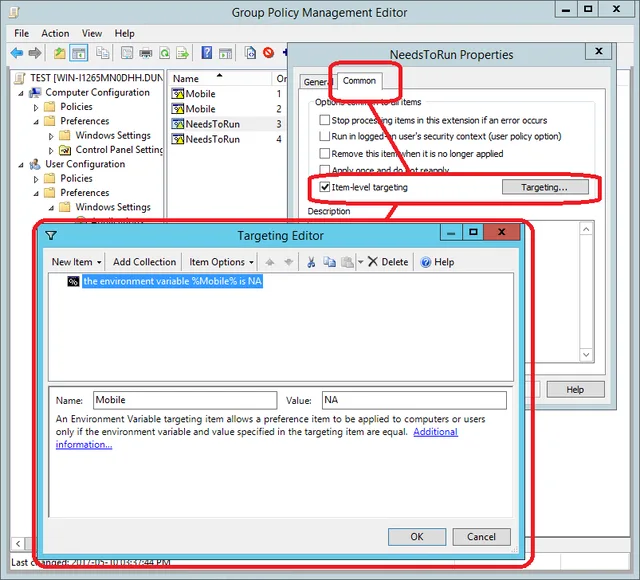Click the green Refresh icon in main toolbar
The image size is (640, 580).
tap(164, 53)
